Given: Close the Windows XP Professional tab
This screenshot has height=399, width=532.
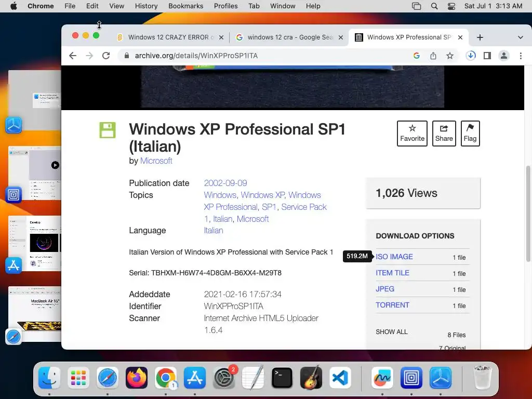Looking at the screenshot, I should coord(460,37).
